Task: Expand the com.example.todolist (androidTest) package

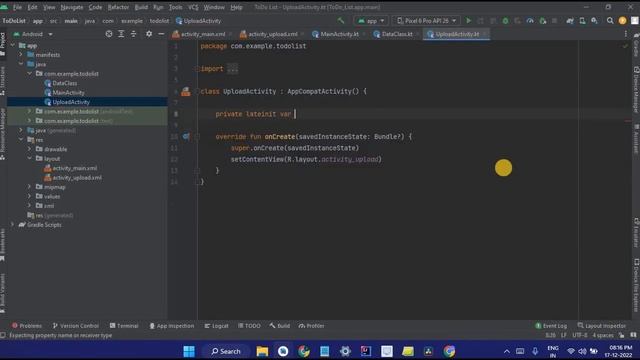Action: [x=29, y=111]
